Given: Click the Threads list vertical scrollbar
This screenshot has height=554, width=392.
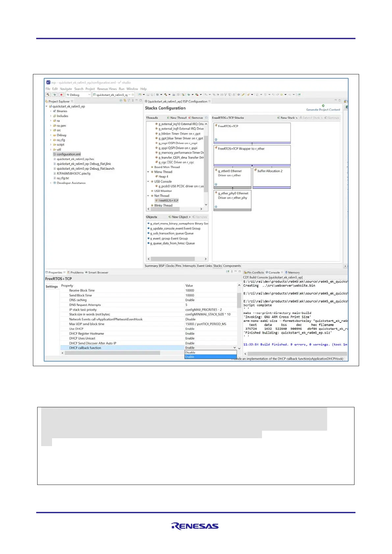Looking at the screenshot, I should click(x=206, y=164).
